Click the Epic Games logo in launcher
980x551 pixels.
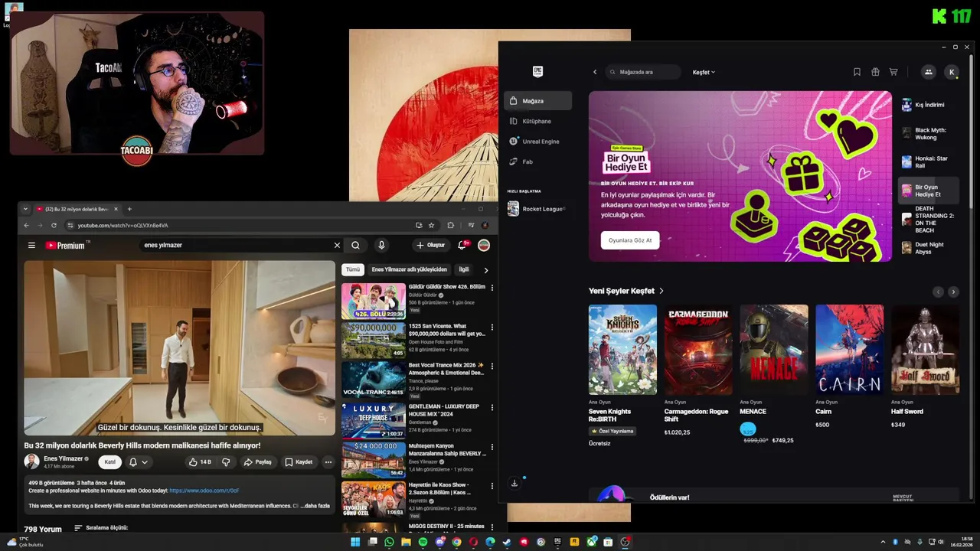coord(537,72)
